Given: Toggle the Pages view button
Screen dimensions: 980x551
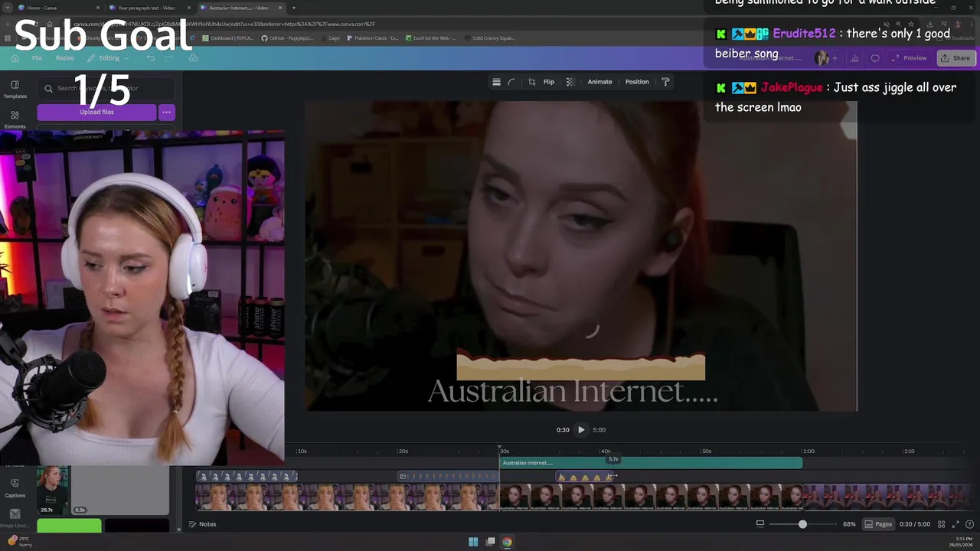Looking at the screenshot, I should click(x=878, y=524).
